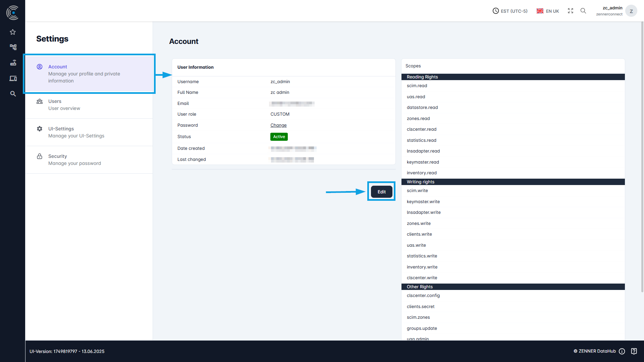Open the devices section sidebar icon
The width and height of the screenshot is (644, 362).
[13, 78]
